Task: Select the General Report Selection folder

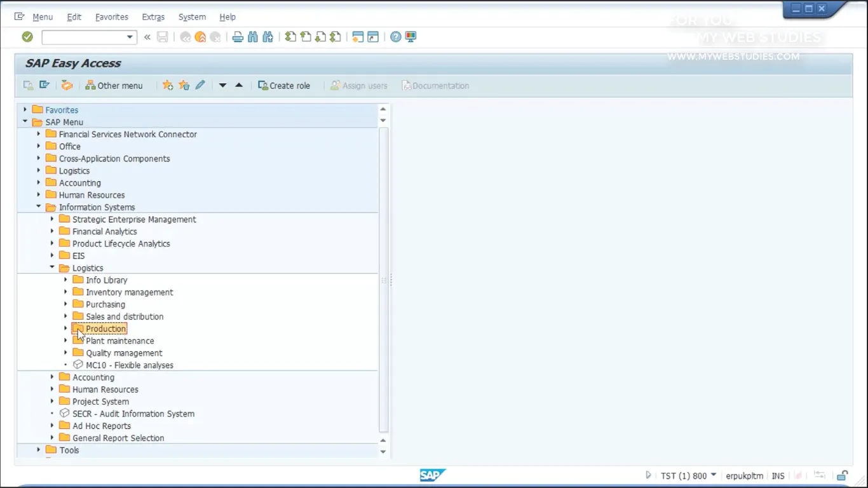Action: pos(118,438)
